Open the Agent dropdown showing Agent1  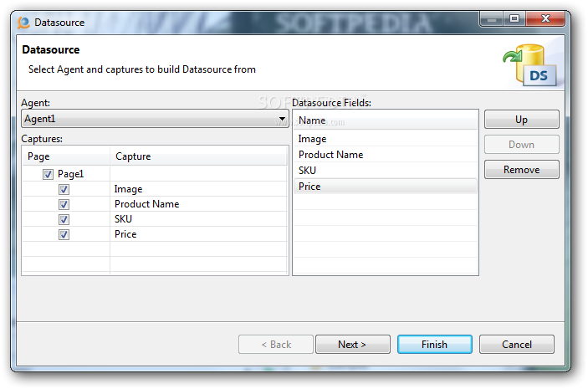point(155,119)
